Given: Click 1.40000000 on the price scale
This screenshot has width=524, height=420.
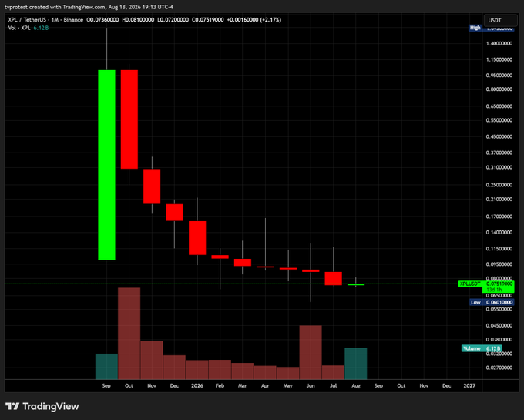Looking at the screenshot, I should pos(499,43).
